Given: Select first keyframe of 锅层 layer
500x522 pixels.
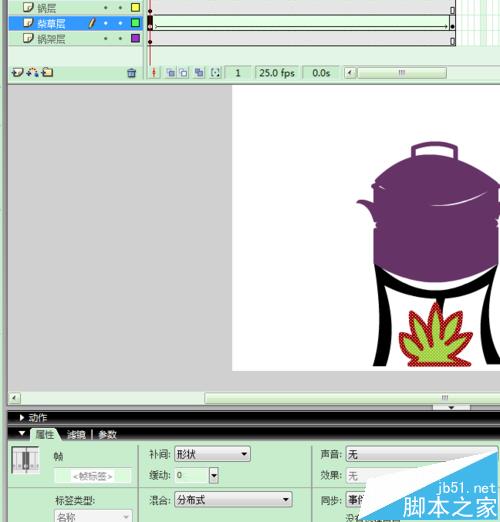Looking at the screenshot, I should coord(150,8).
